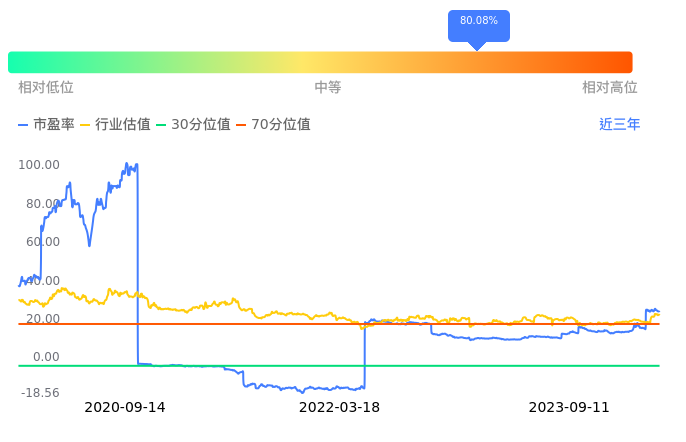Hide the 行业估值 series via its legend label
This screenshot has height=442, width=686.
click(123, 125)
